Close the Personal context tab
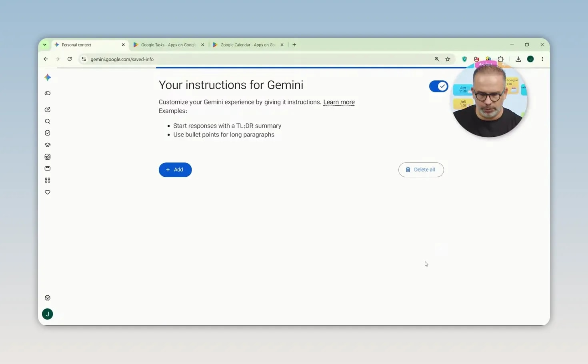 point(123,45)
